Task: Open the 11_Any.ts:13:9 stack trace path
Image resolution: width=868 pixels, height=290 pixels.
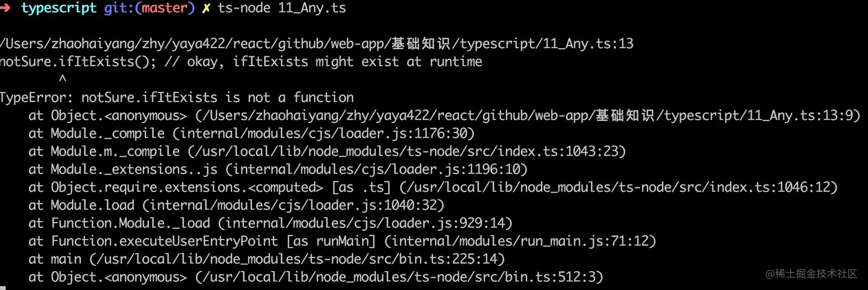Action: [x=527, y=115]
